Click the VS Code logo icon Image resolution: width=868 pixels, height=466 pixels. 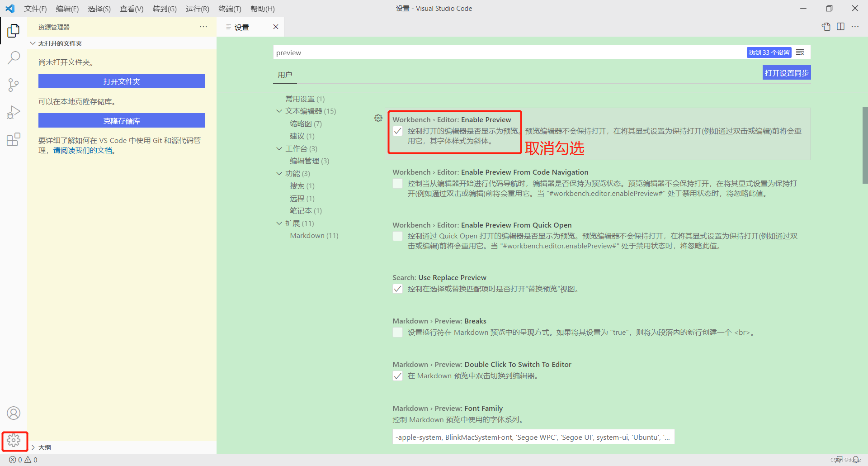[x=10, y=9]
